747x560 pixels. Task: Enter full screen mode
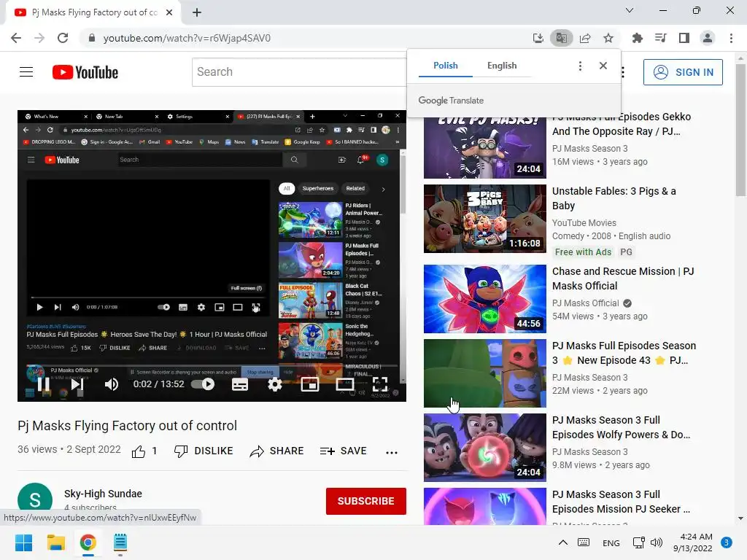380,384
